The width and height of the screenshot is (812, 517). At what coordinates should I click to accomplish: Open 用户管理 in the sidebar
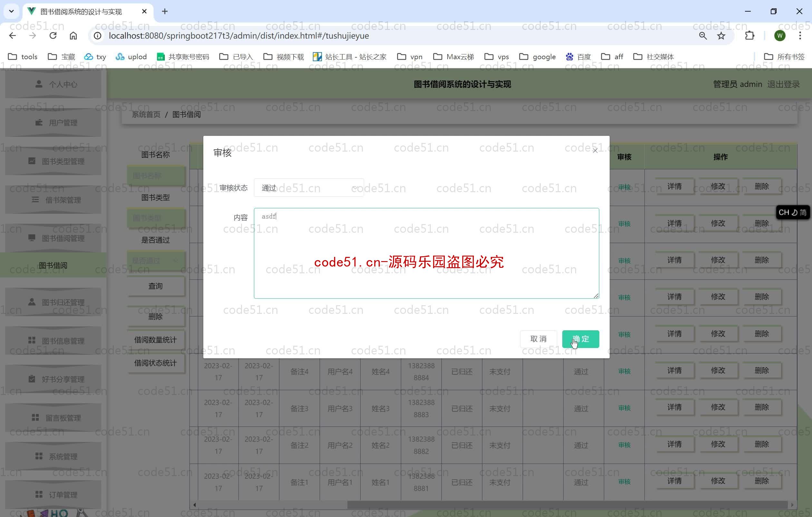click(x=53, y=123)
